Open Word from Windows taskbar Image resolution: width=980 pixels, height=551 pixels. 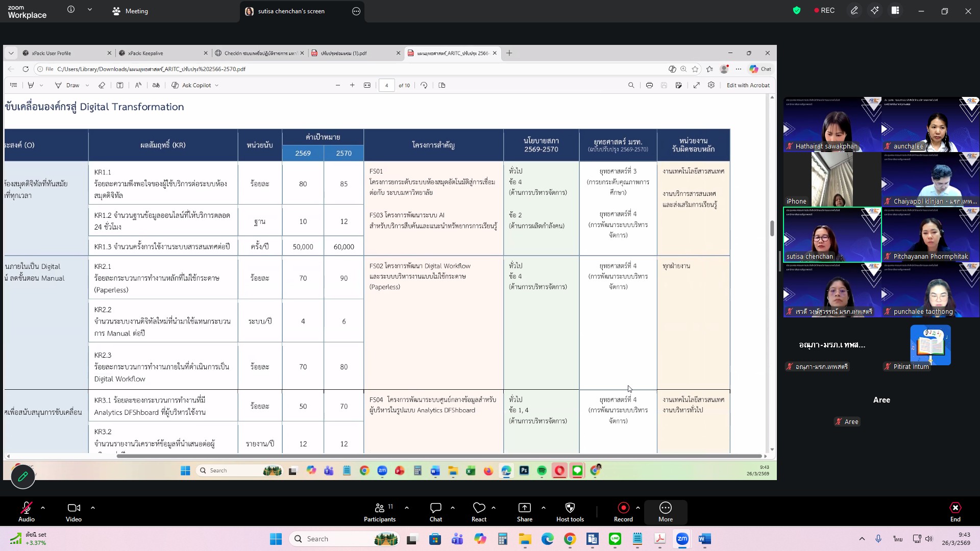pos(705,539)
